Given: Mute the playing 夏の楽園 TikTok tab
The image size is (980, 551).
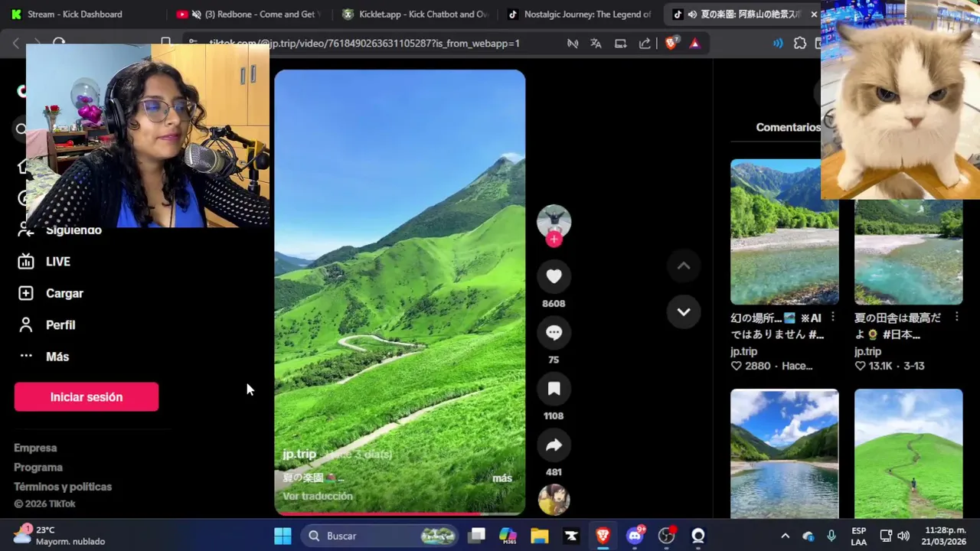Looking at the screenshot, I should (692, 14).
